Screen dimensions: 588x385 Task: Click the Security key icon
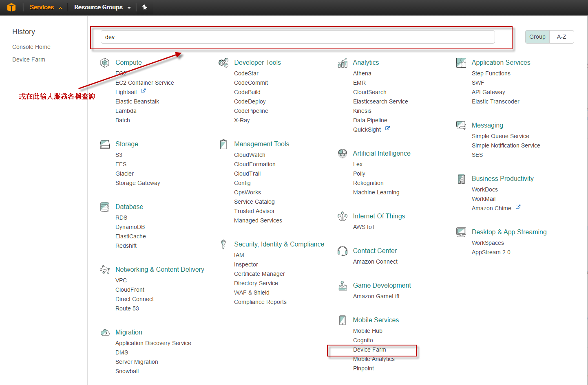(223, 244)
